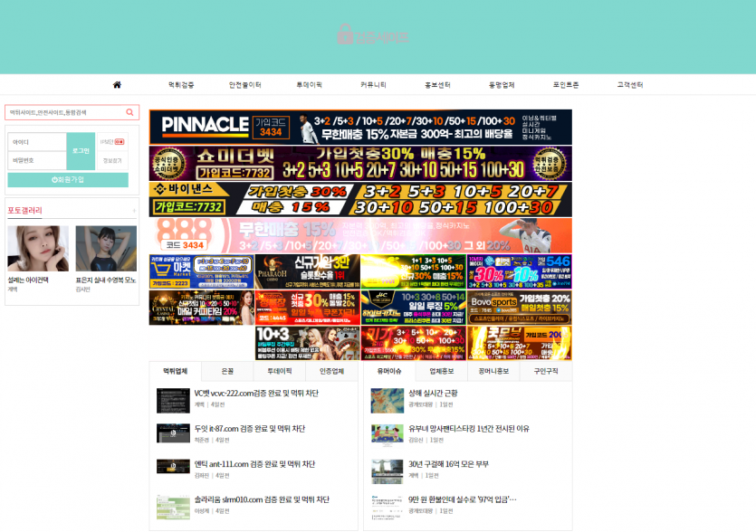The height and width of the screenshot is (532, 756).
Task: Open the 커뮤니티 menu
Action: [x=373, y=85]
